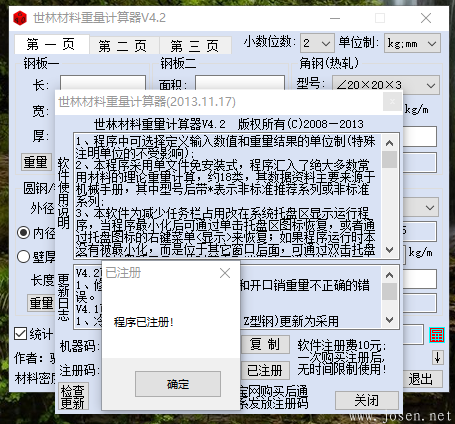455x424 pixels.
Task: Click the 重量 button under 钢板一
Action: [x=36, y=162]
